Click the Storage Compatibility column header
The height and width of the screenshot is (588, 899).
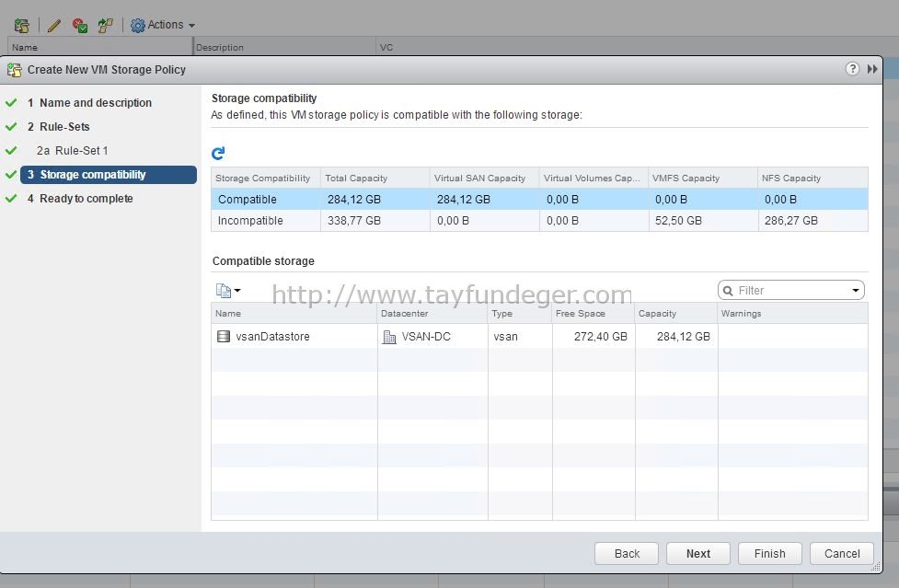pos(265,179)
